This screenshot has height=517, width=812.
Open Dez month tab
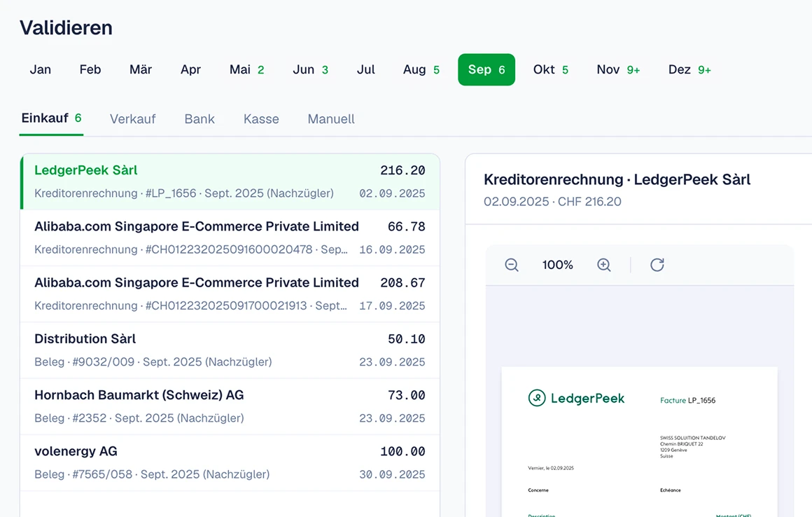point(689,69)
